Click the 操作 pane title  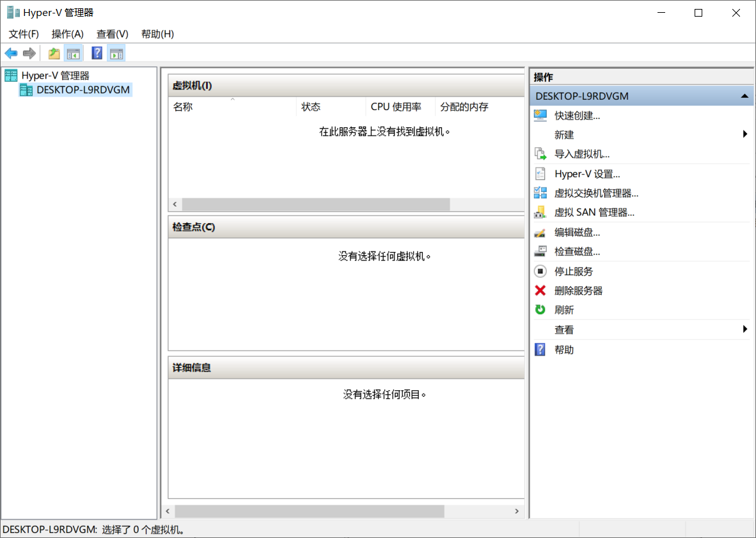coord(544,77)
